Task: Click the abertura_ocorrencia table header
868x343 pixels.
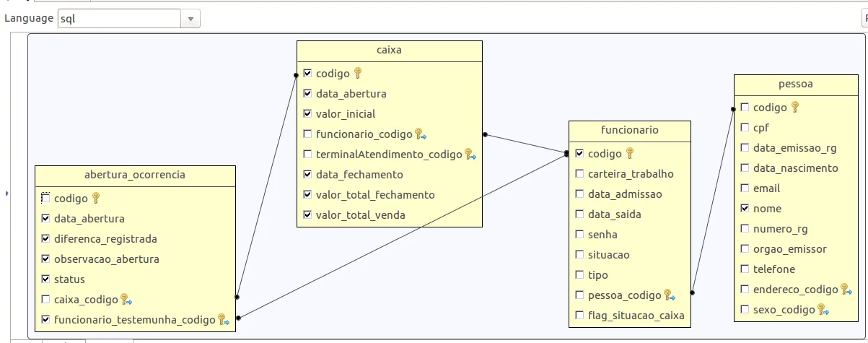Action: coord(135,175)
